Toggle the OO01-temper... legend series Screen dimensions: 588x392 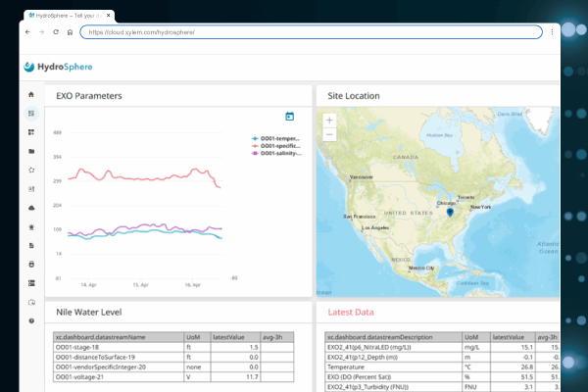click(x=275, y=138)
